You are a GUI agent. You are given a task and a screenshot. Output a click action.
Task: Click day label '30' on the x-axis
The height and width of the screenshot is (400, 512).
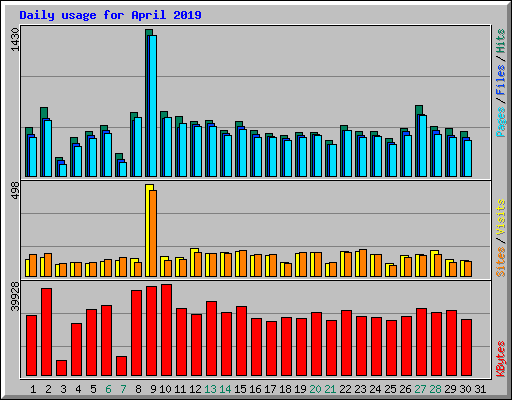click(465, 389)
